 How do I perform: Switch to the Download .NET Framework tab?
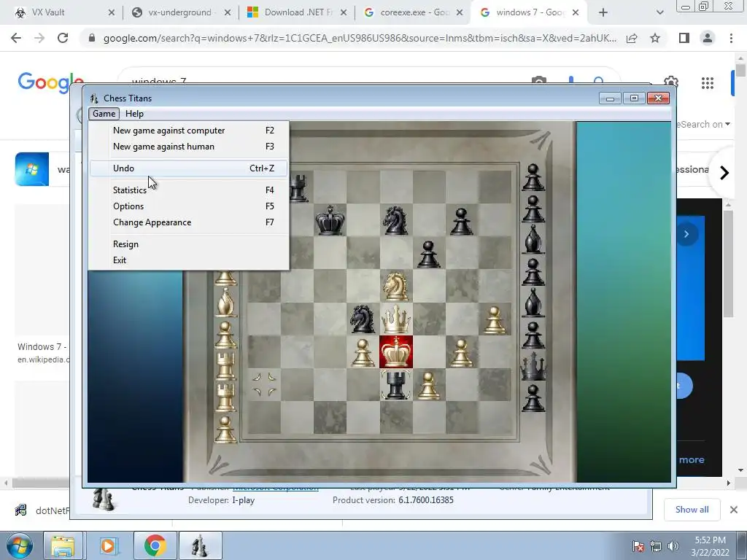pos(298,12)
